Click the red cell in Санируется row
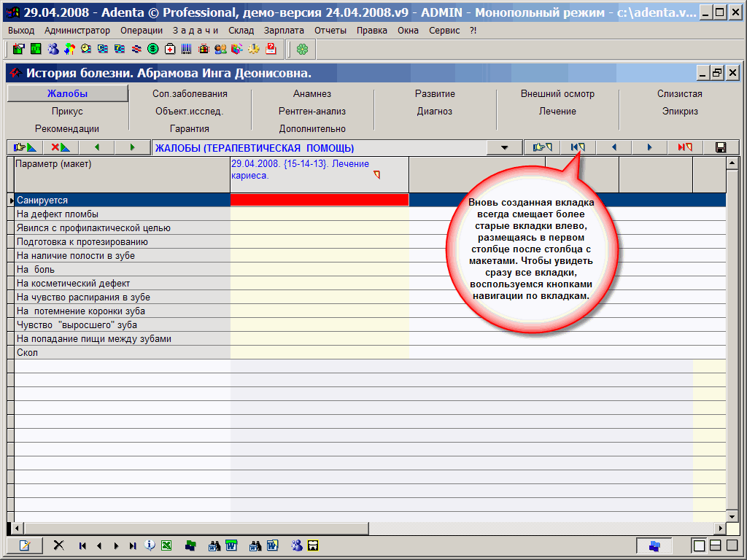Viewport: 747px width, 560px height. point(319,200)
